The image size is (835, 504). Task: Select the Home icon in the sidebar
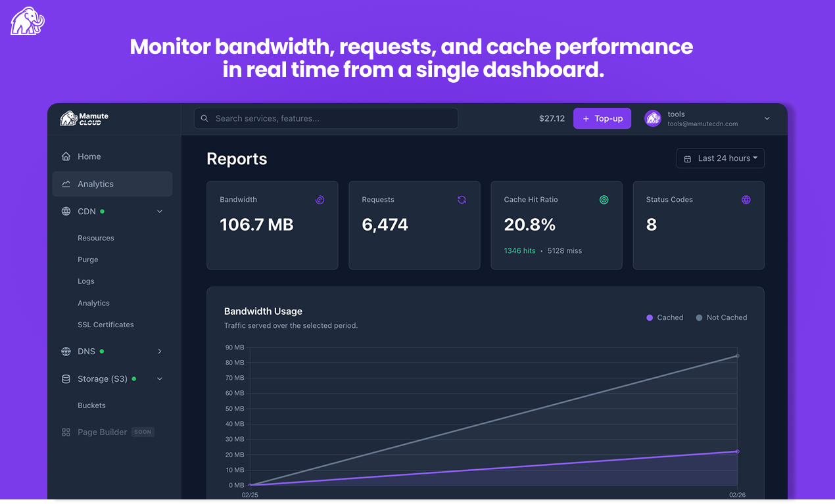coord(66,156)
